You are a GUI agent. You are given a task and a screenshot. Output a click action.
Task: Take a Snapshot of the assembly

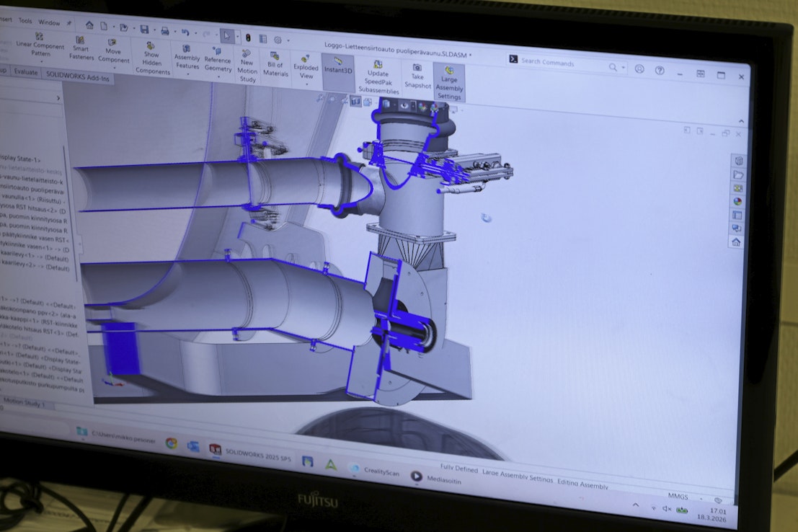coord(417,76)
